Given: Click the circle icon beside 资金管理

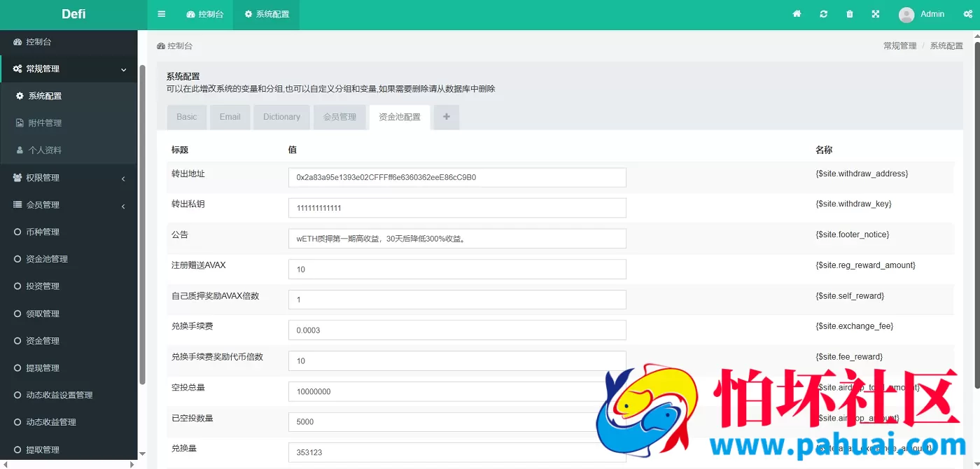Looking at the screenshot, I should click(17, 341).
